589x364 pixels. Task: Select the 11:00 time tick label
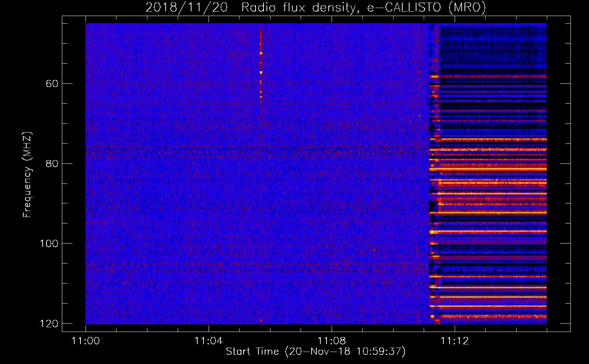pos(86,341)
